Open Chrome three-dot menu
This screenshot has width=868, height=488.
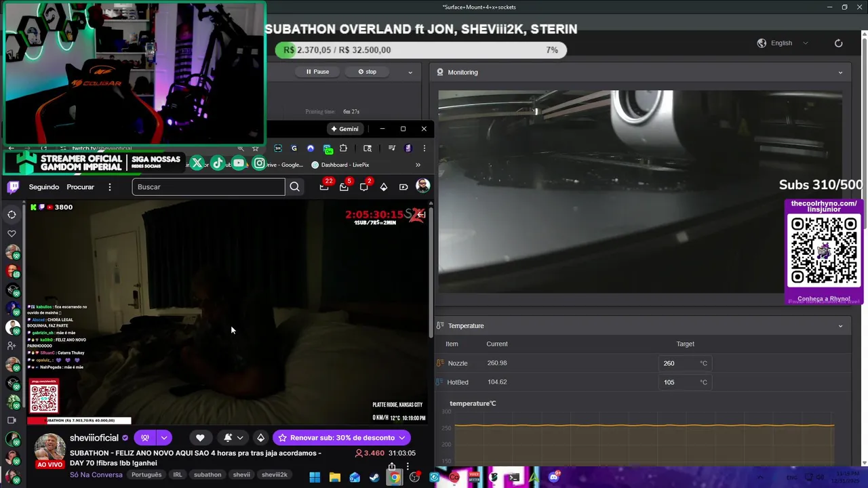[x=424, y=148]
